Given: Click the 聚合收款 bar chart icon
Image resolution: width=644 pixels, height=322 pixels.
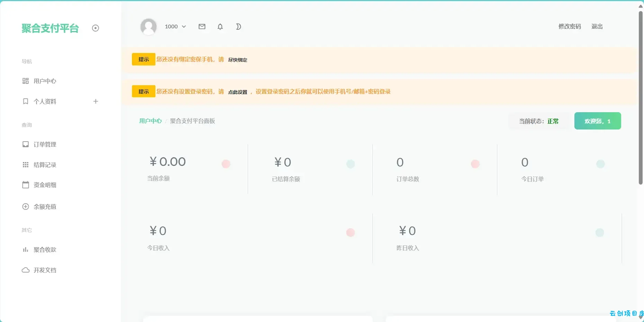Looking at the screenshot, I should 26,249.
